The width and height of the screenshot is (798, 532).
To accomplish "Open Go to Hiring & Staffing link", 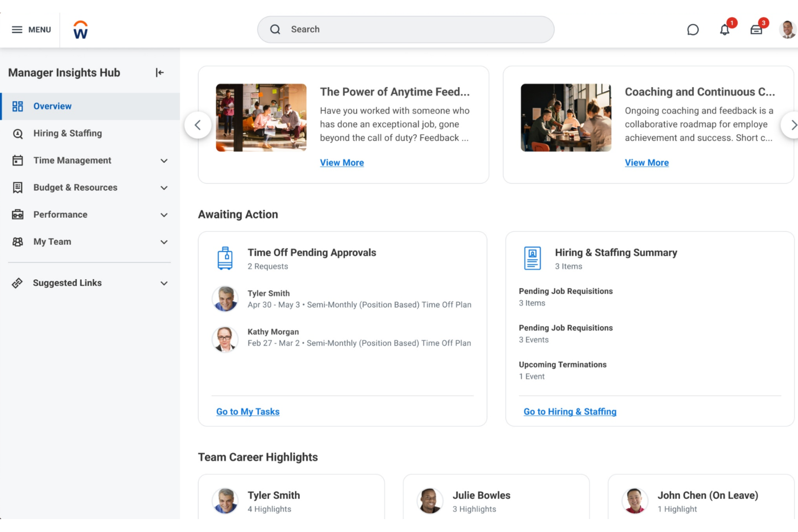I will click(569, 411).
